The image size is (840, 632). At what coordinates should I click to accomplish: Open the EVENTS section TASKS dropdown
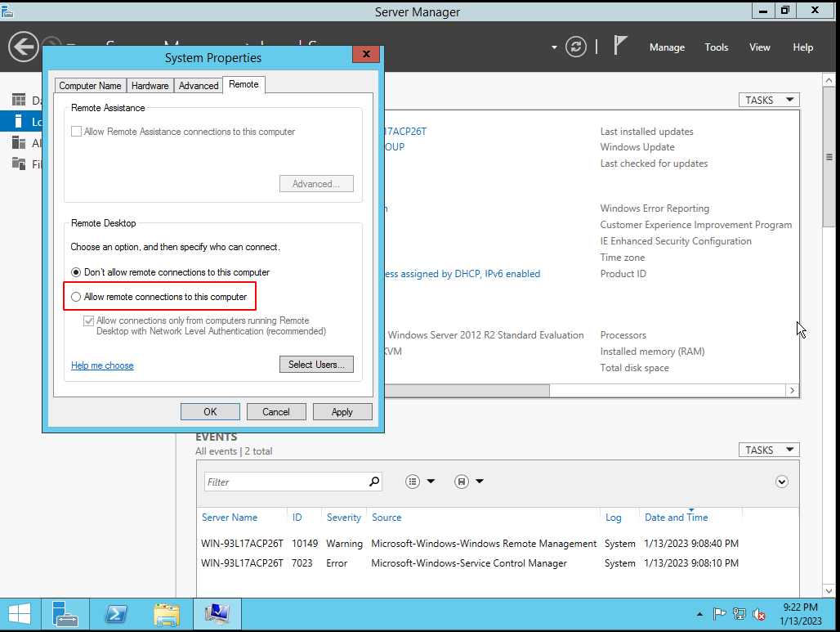click(x=767, y=450)
